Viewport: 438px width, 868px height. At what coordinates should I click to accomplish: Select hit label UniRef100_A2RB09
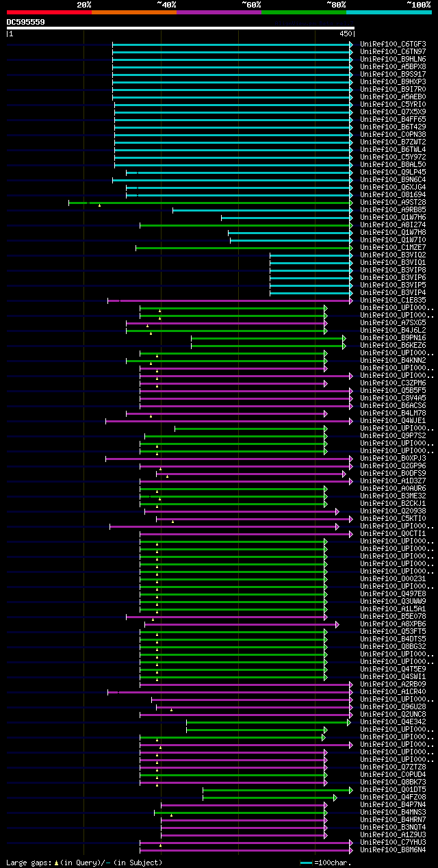point(393,685)
